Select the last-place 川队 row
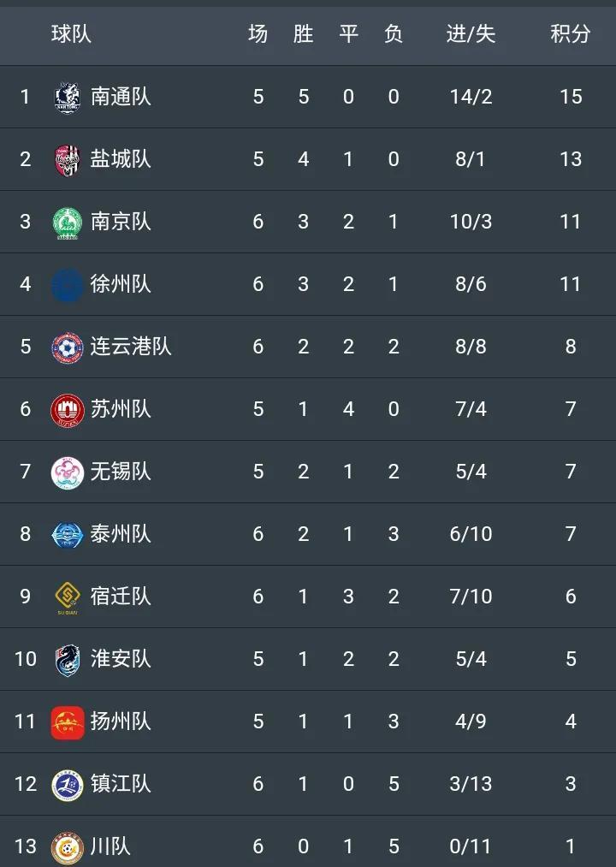The height and width of the screenshot is (867, 616). [308, 841]
